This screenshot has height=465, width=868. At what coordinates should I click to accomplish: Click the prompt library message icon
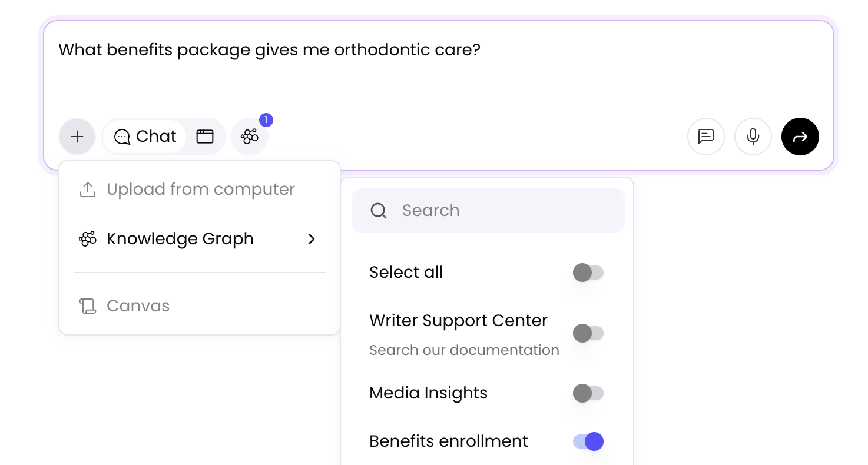[705, 137]
